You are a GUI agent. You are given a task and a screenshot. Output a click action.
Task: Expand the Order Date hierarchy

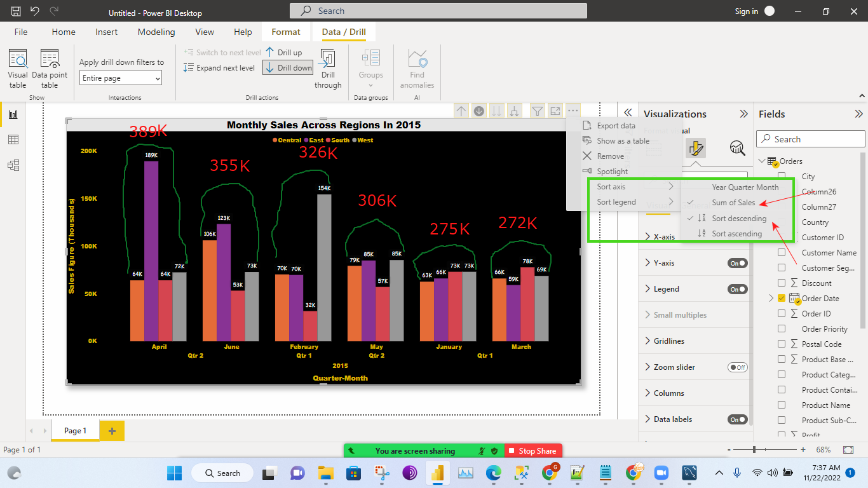[771, 299]
